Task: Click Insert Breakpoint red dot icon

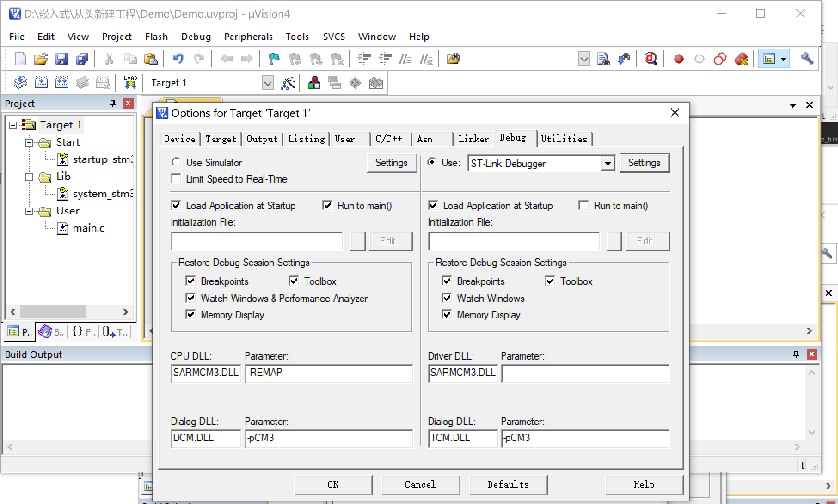Action: 678,59
